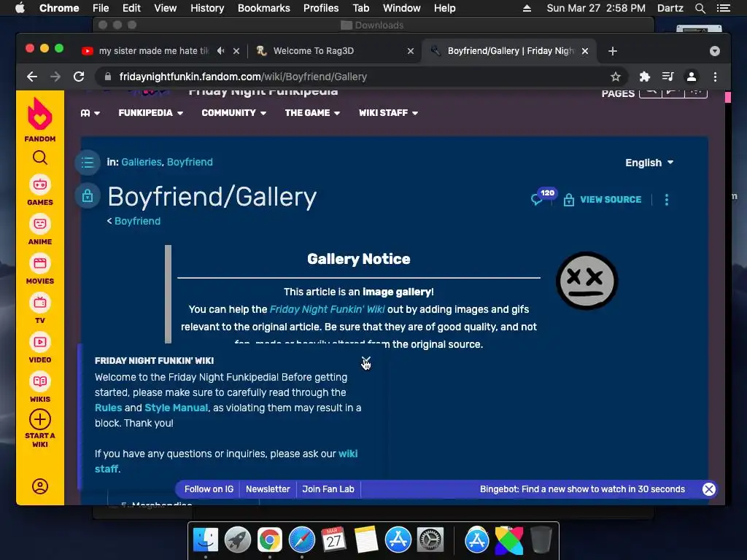Open the View menu in menu bar
This screenshot has height=560, width=747.
[166, 8]
